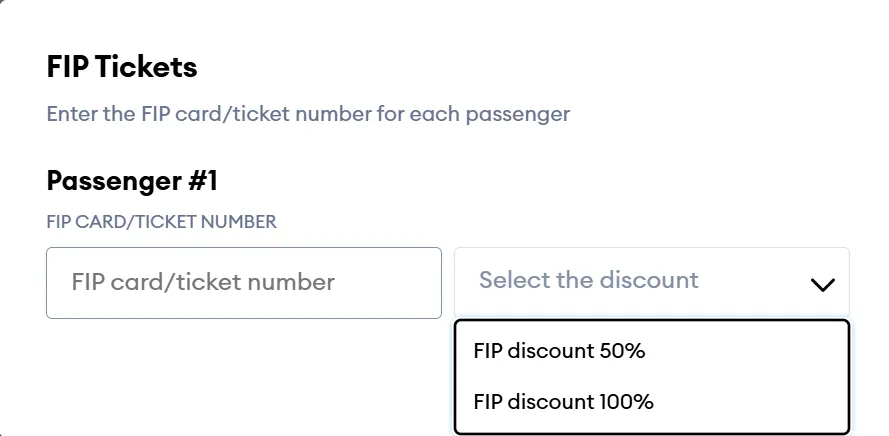Click the instruction text about FIP card numbers

tap(308, 114)
